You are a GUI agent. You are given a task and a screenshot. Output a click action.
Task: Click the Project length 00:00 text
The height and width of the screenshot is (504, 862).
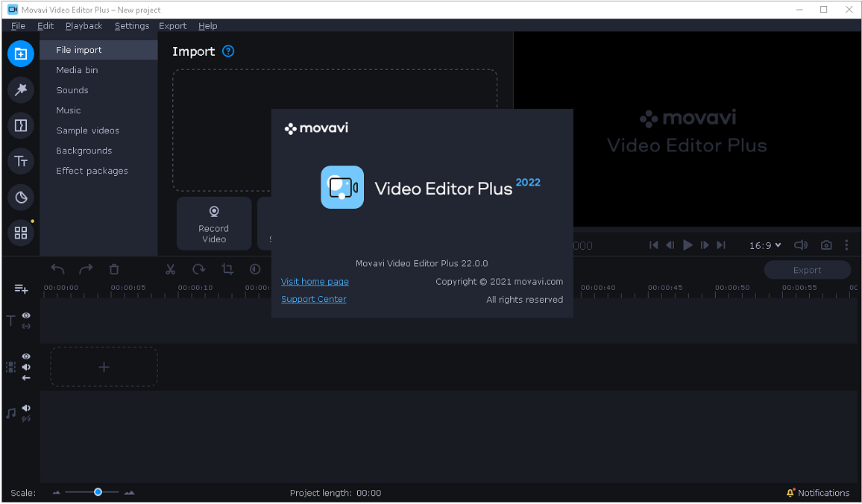336,493
